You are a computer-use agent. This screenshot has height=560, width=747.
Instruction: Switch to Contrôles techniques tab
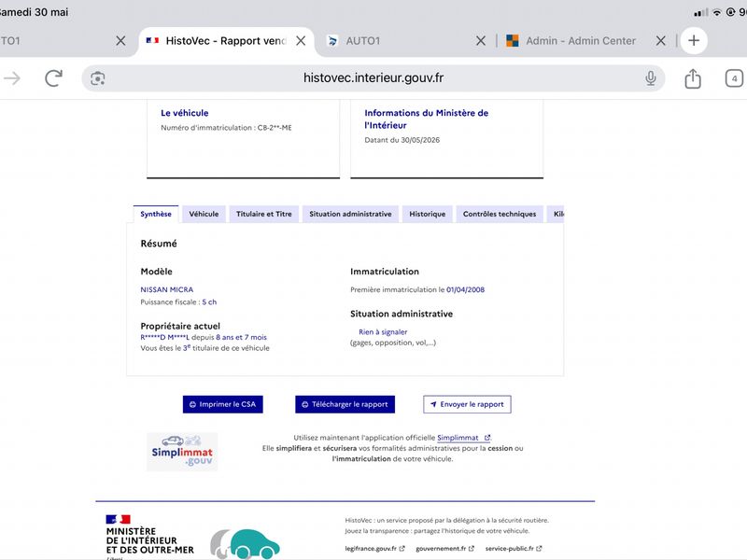(500, 215)
